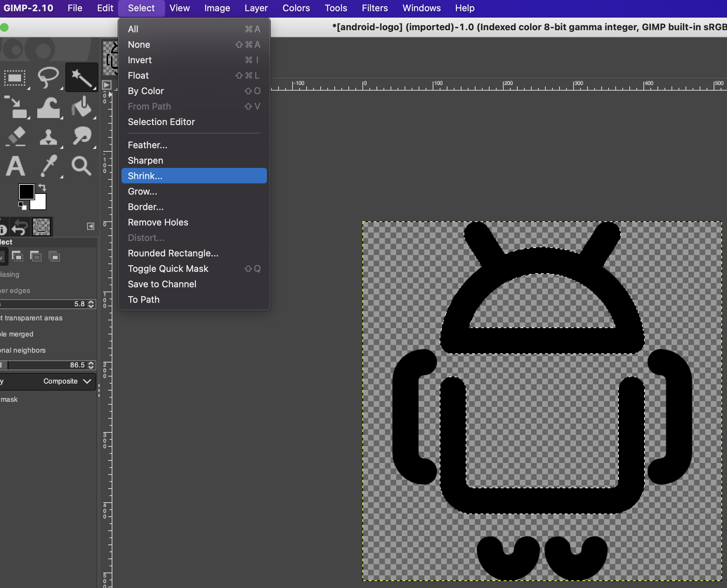Open the tab configuration menu arrow
The image size is (727, 588).
[91, 226]
